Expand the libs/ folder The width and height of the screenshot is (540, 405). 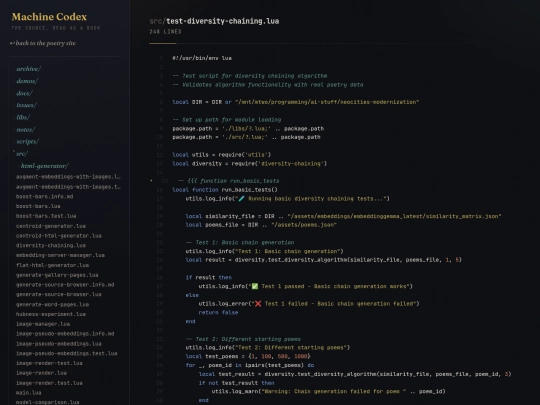click(x=23, y=117)
